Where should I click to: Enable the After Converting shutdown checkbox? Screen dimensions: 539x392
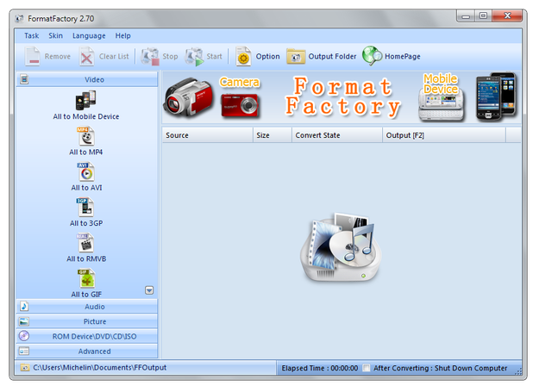(x=367, y=368)
